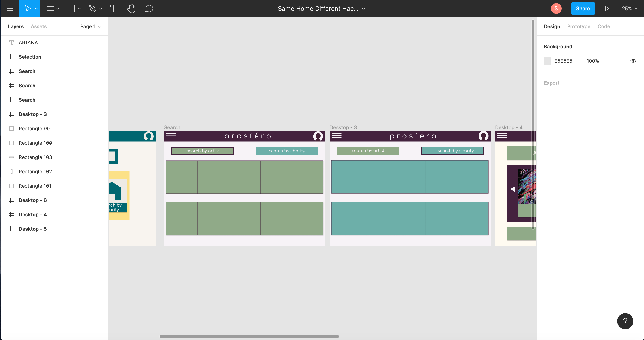Expand the file name dropdown chevron
Screen dimensions: 644x340
[364, 9]
